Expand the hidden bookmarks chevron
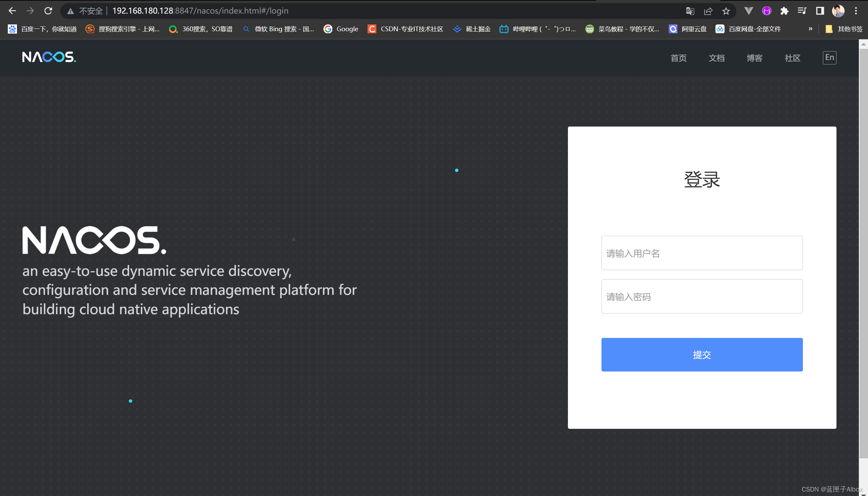Image resolution: width=868 pixels, height=496 pixels. point(810,29)
